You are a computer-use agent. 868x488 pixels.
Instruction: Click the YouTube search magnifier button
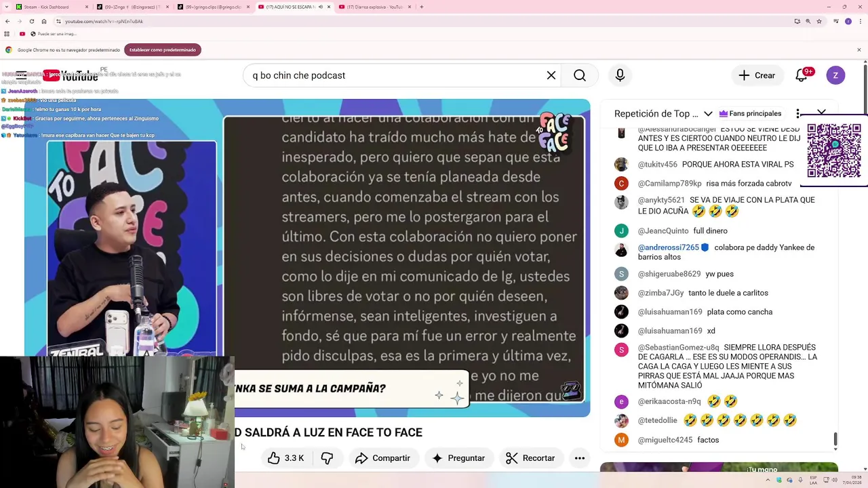[x=580, y=75]
